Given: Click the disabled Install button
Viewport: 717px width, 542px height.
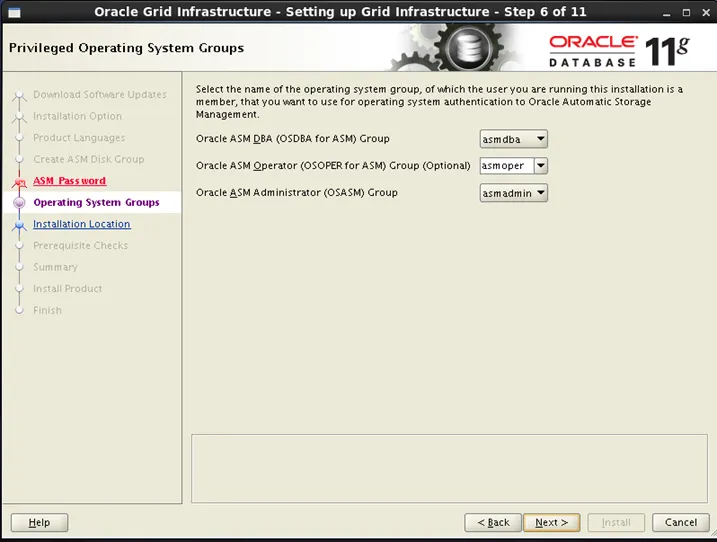Looking at the screenshot, I should pos(616,522).
